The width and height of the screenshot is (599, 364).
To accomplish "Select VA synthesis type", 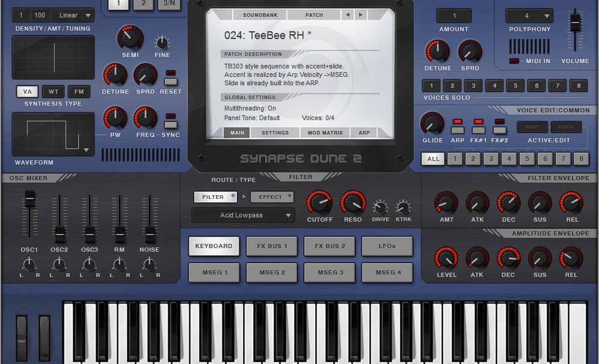I will coord(27,91).
